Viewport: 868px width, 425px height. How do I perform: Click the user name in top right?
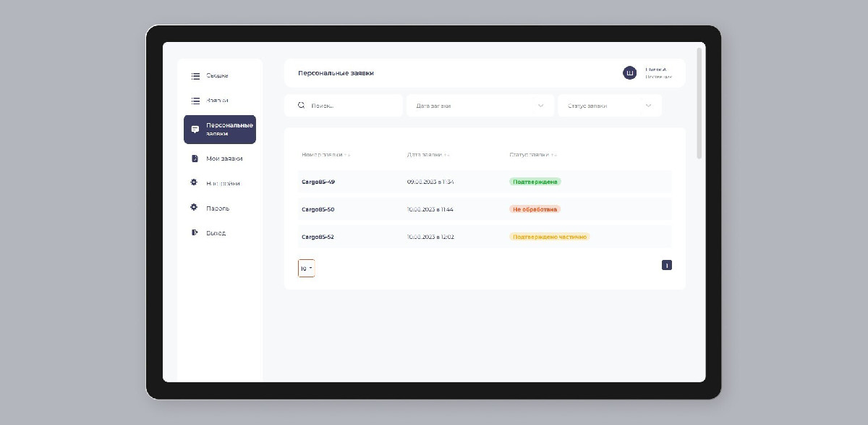tap(656, 69)
